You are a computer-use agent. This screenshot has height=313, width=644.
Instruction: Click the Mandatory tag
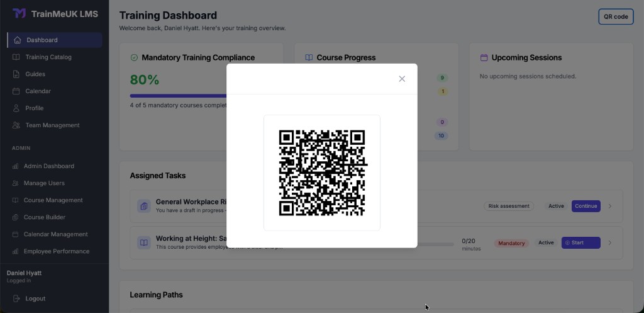click(x=511, y=243)
